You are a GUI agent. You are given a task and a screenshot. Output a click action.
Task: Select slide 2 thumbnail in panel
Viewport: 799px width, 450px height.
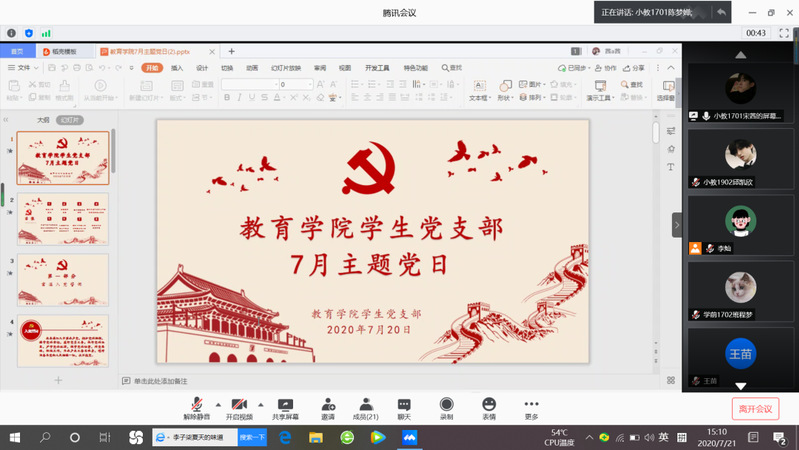pyautogui.click(x=63, y=219)
